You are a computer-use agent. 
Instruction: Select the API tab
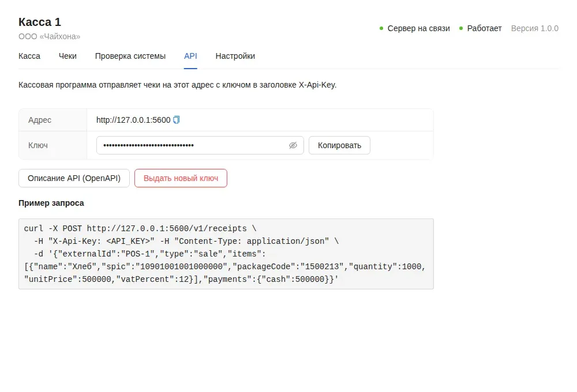click(190, 56)
